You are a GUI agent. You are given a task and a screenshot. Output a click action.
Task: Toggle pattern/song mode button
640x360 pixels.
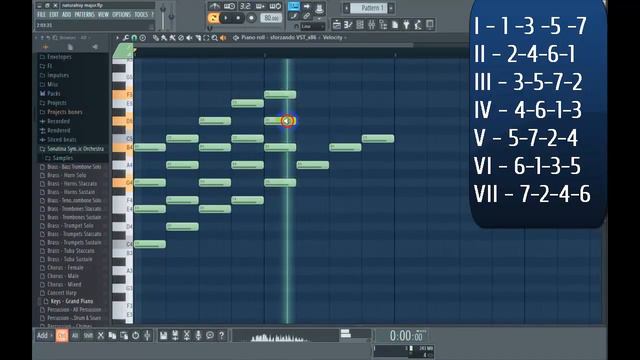(x=213, y=18)
